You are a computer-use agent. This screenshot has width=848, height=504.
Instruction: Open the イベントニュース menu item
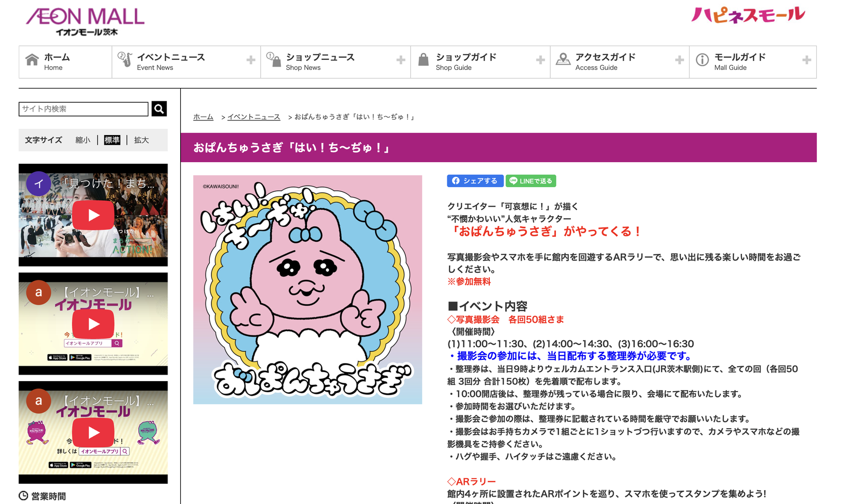[x=186, y=62]
